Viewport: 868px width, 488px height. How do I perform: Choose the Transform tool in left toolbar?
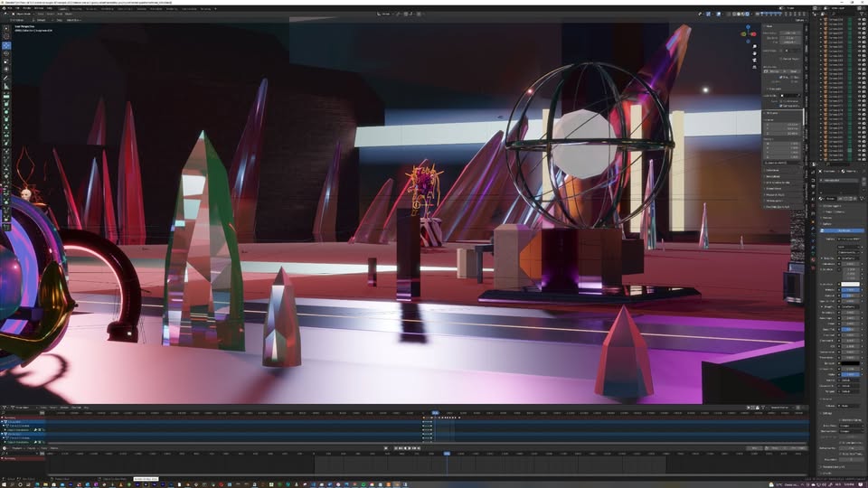(6, 70)
